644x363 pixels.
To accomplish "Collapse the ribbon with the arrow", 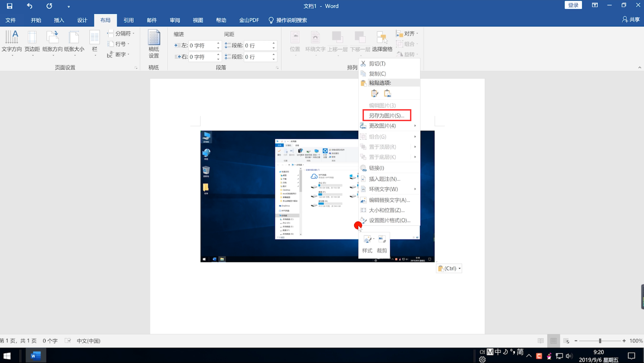I will point(640,68).
